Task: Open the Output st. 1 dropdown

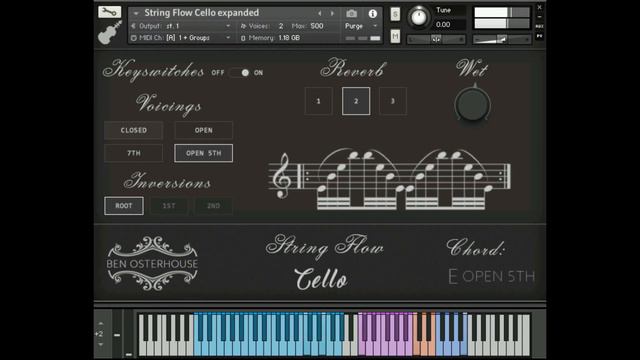Action: click(182, 26)
